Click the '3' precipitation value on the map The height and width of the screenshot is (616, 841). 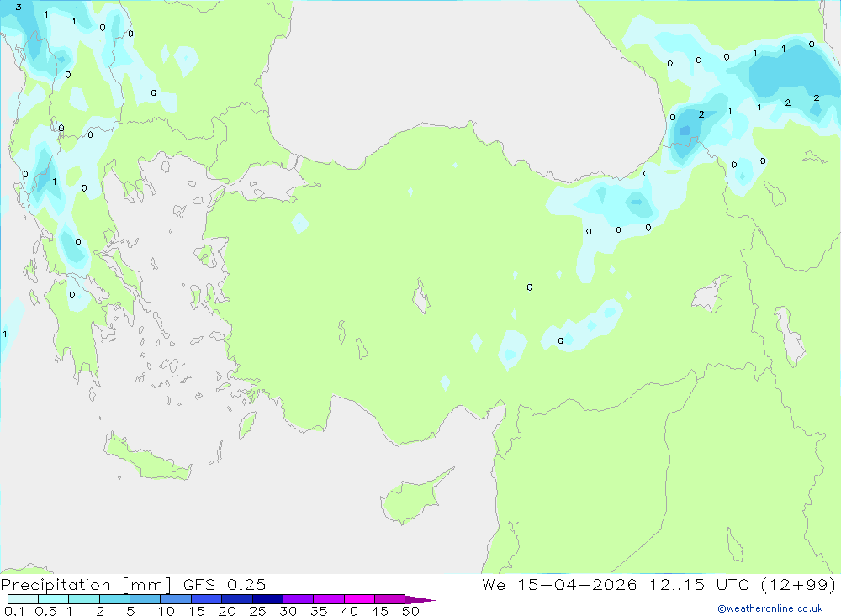click(x=19, y=7)
